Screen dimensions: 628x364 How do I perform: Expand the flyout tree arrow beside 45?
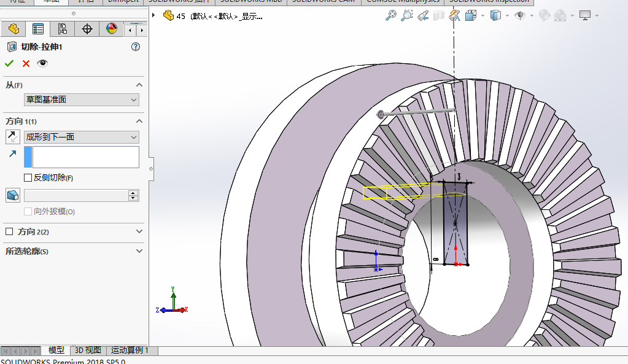tap(153, 15)
